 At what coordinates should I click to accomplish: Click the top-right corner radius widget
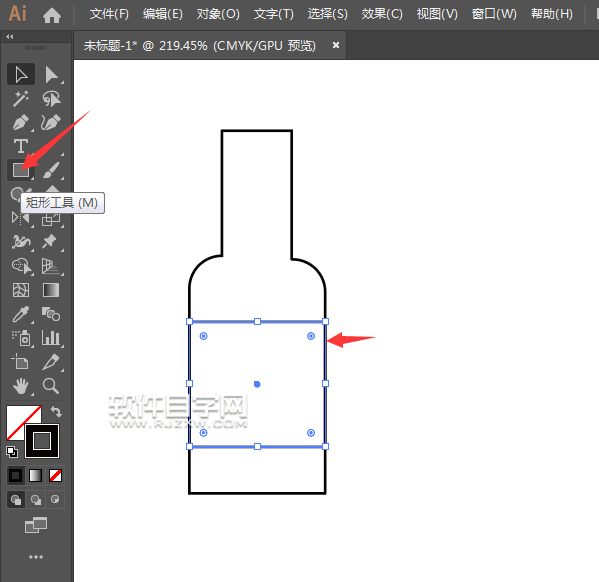pyautogui.click(x=311, y=336)
